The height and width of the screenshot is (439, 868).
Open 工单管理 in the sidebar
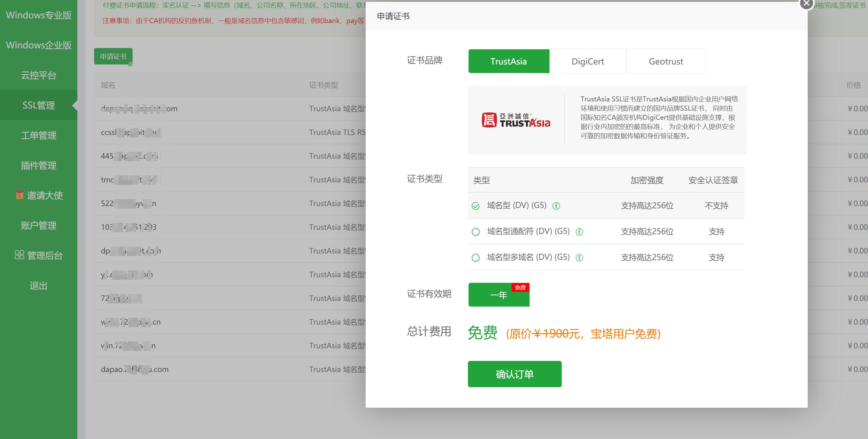(x=39, y=135)
